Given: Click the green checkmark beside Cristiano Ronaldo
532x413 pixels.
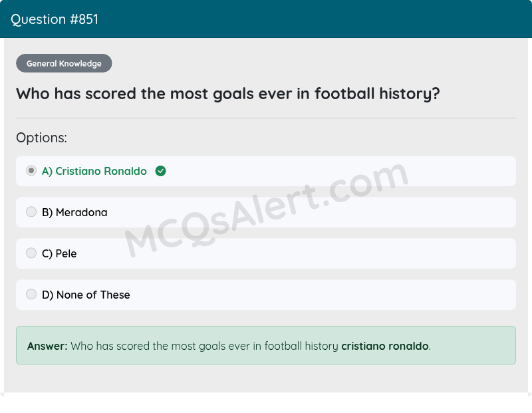Looking at the screenshot, I should click(x=160, y=171).
